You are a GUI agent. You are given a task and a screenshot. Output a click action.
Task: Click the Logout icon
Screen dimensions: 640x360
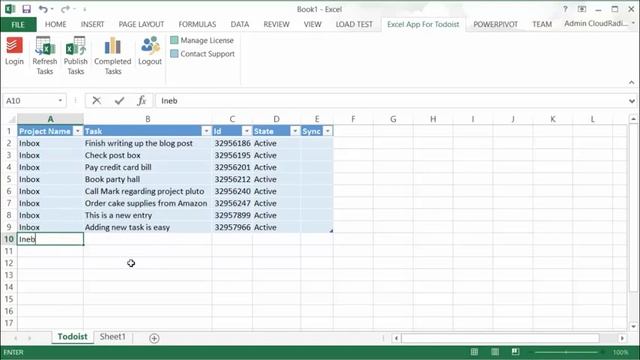(x=150, y=46)
